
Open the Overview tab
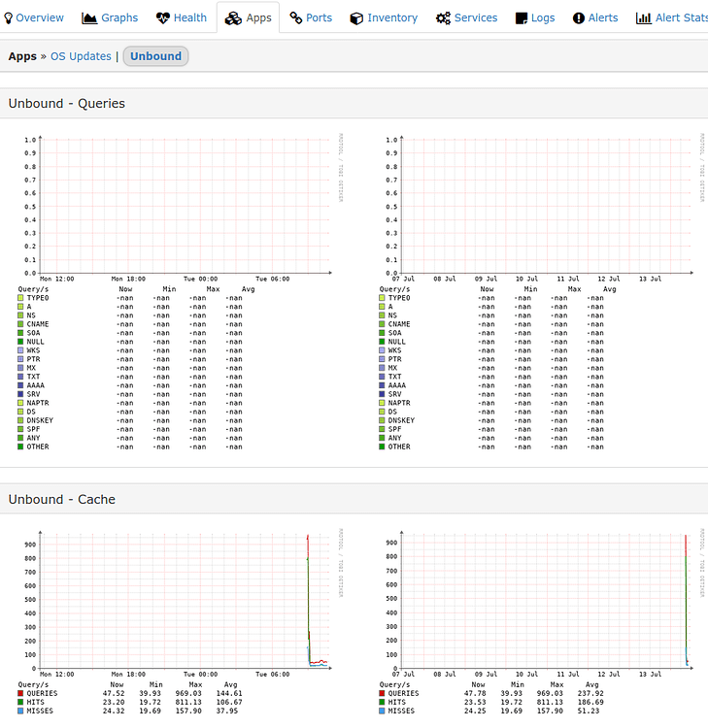pyautogui.click(x=34, y=17)
